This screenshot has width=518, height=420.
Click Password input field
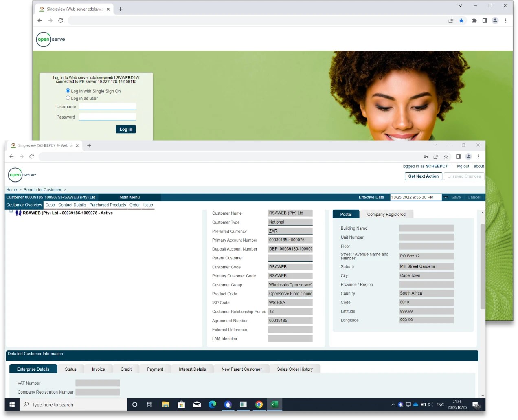point(108,117)
